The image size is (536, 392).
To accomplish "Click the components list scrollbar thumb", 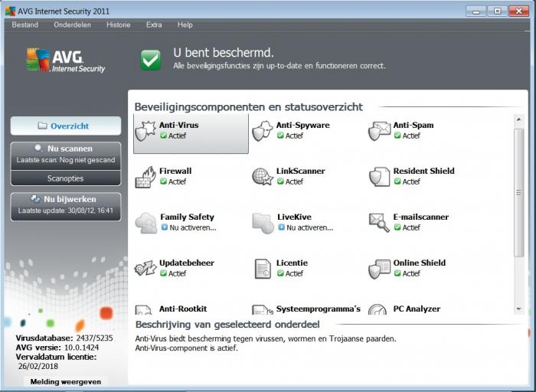I will pos(519,193).
